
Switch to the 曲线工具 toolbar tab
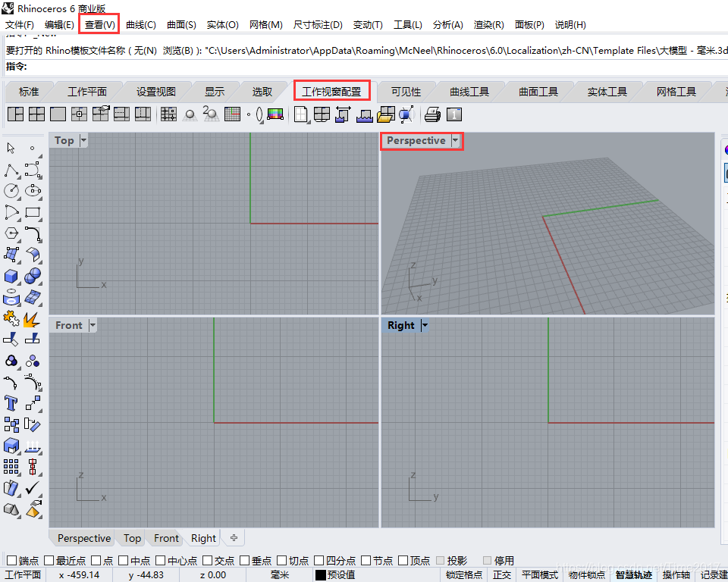pos(469,92)
